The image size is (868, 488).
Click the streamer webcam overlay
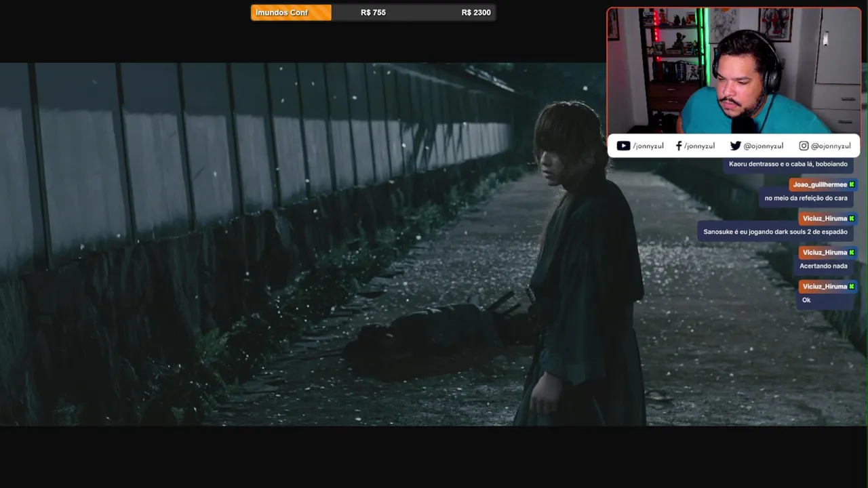[x=734, y=70]
